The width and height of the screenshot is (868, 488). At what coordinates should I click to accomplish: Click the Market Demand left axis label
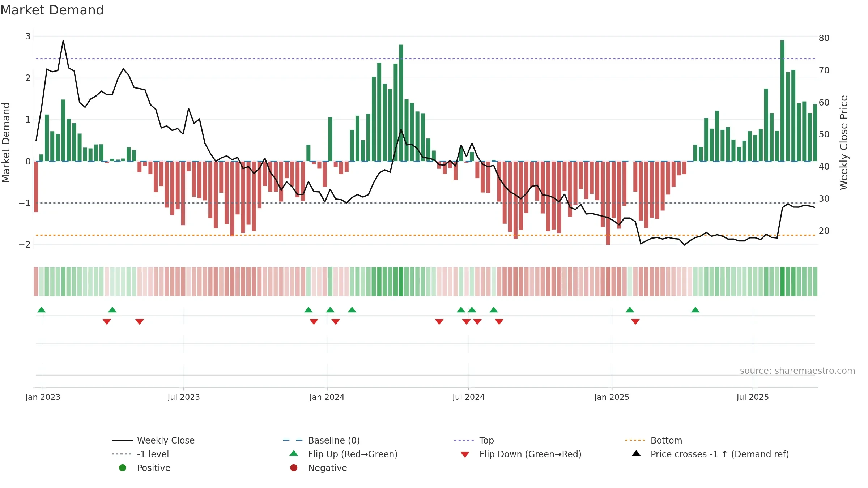pyautogui.click(x=6, y=142)
